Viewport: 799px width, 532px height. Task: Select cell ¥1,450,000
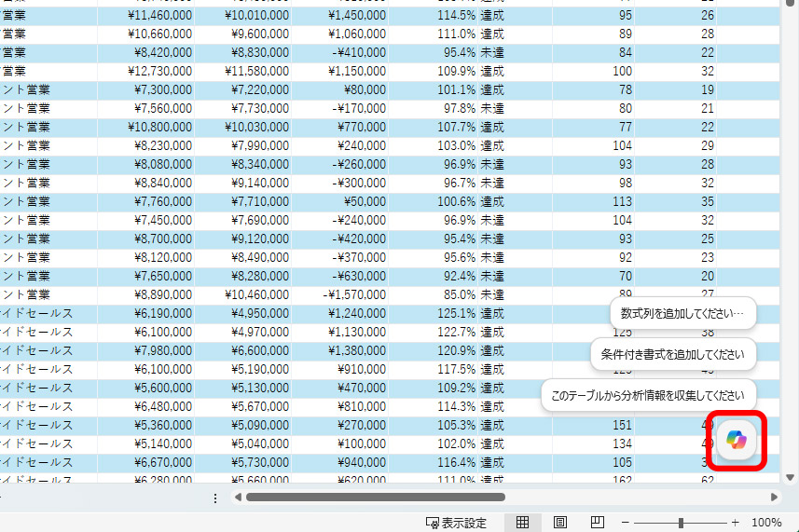tap(340, 15)
